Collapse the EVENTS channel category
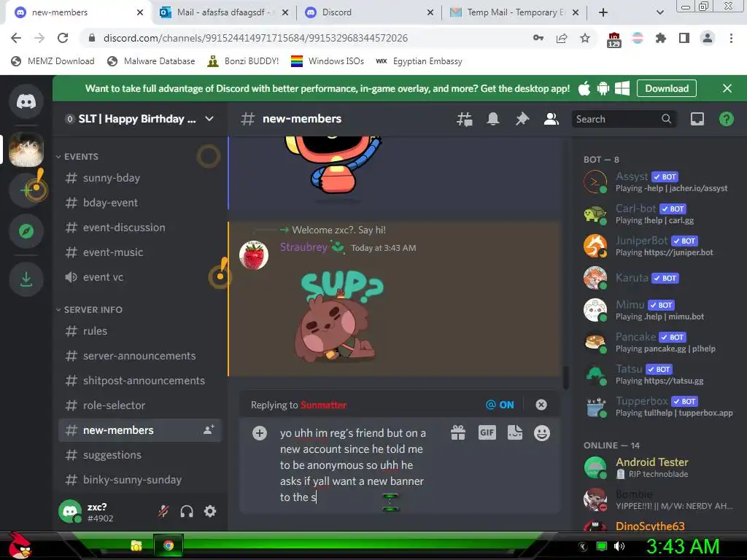Screen dimensions: 747x560 [77, 157]
